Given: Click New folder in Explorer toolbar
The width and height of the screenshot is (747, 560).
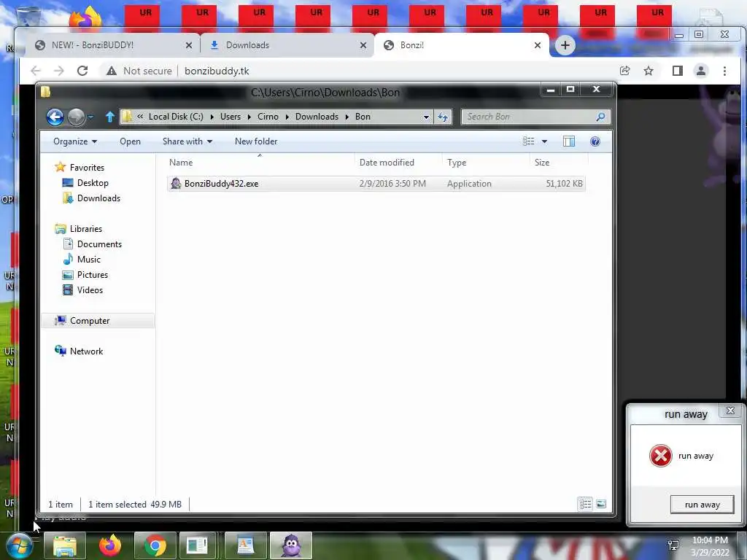Looking at the screenshot, I should [256, 141].
